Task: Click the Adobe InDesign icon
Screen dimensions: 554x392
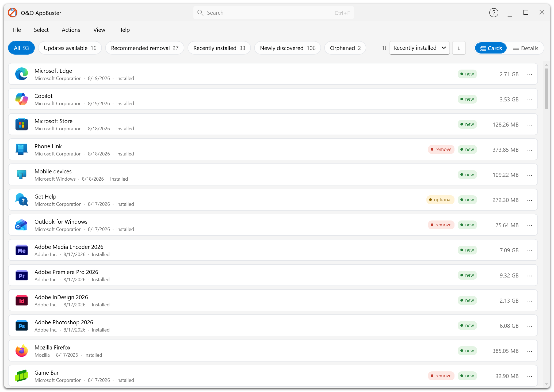Action: pyautogui.click(x=22, y=300)
